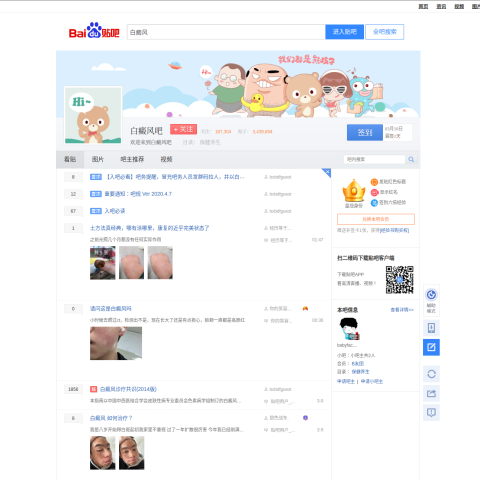Open the thread 白癜风 如何治疗？

point(111,418)
